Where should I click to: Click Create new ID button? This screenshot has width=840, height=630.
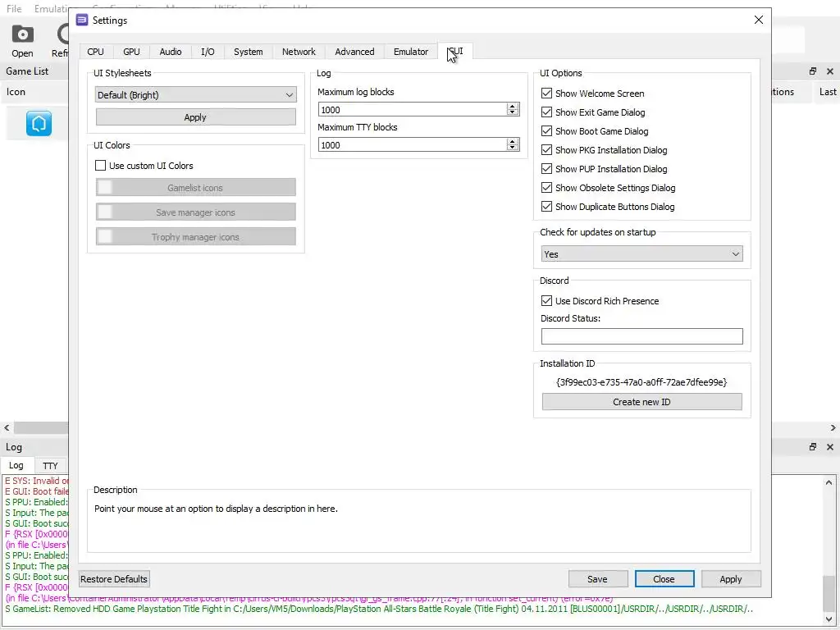(x=641, y=402)
